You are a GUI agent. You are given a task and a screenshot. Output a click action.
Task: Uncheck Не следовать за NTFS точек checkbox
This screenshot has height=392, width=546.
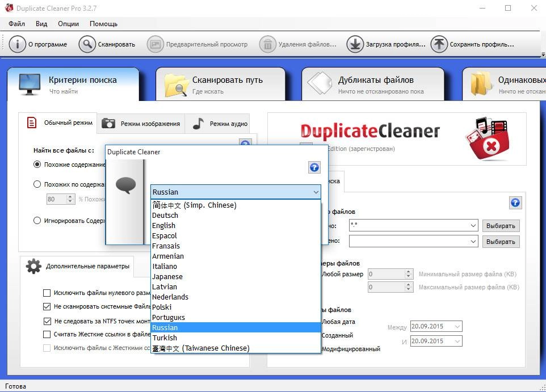(47, 321)
